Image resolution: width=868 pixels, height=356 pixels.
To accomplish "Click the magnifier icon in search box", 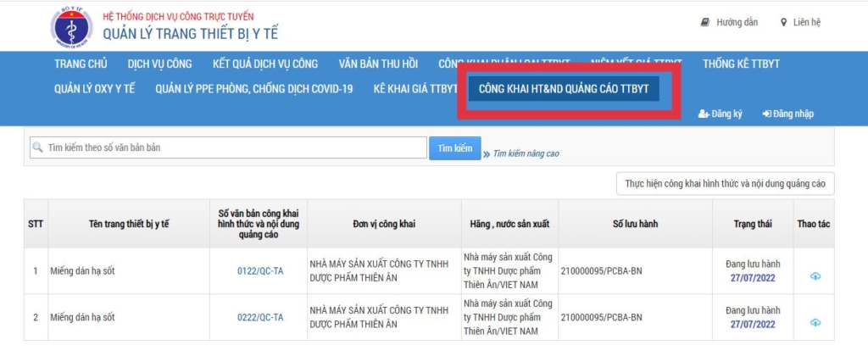I will pos(38,147).
